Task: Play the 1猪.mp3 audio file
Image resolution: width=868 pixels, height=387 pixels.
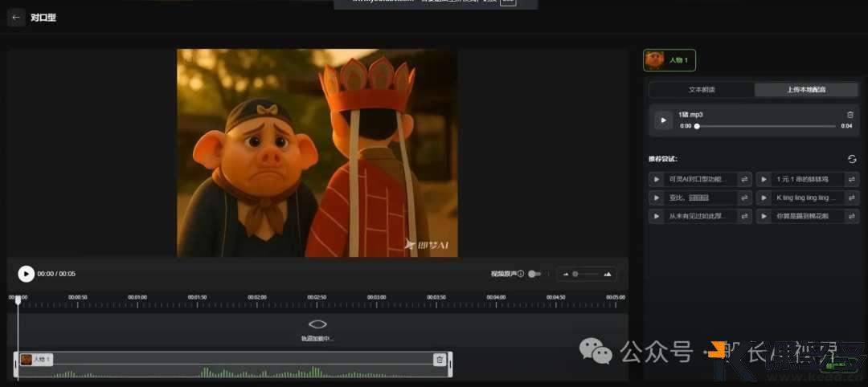Action: (663, 120)
